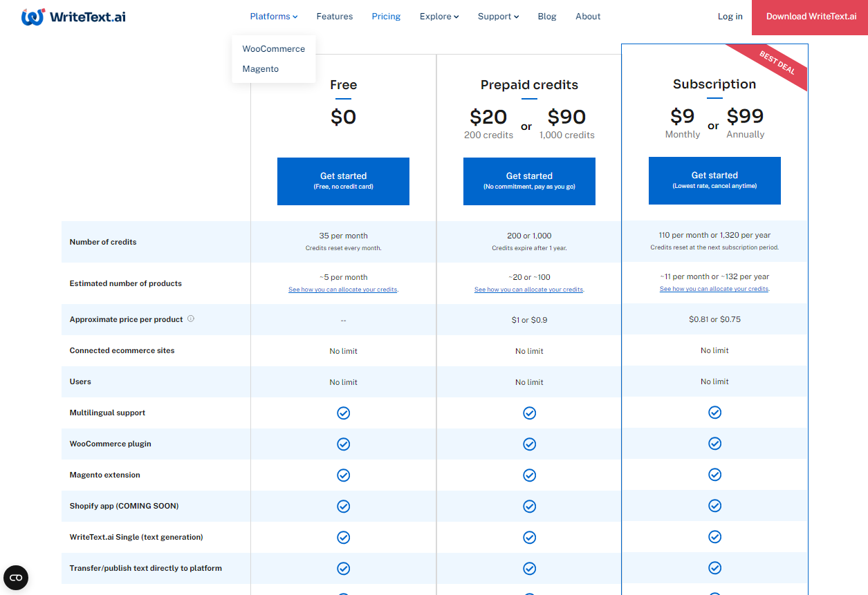
Task: Click "Estimated number of products" row label
Action: coord(126,283)
